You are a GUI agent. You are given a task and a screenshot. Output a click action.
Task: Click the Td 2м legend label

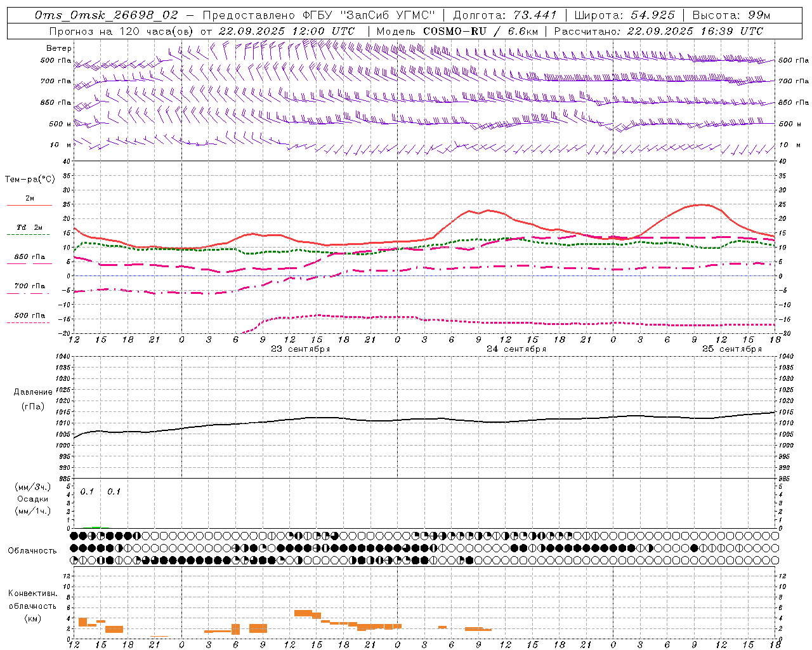coord(30,227)
